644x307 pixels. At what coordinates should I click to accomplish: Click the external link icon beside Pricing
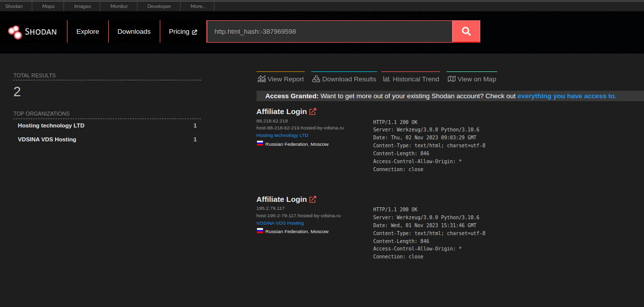(x=194, y=32)
